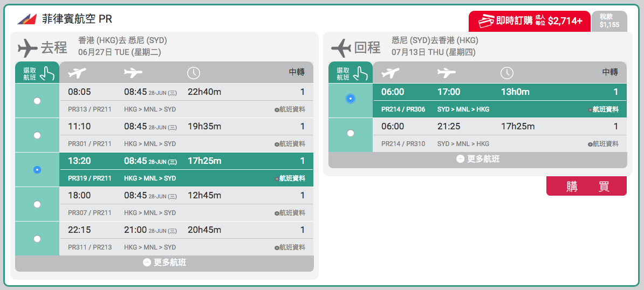This screenshot has height=290, width=644.
Task: Click the outbound departure plane column icon
Action: click(77, 73)
